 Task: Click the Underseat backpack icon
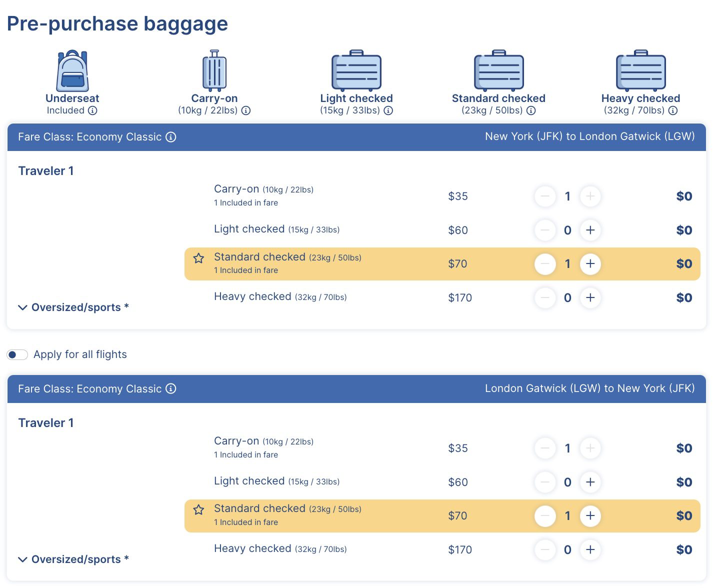72,71
